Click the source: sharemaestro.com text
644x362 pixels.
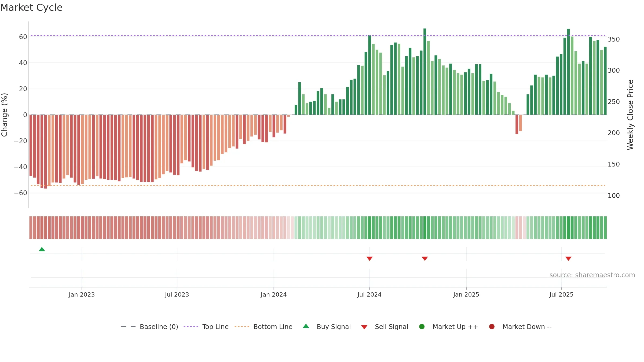pos(592,275)
